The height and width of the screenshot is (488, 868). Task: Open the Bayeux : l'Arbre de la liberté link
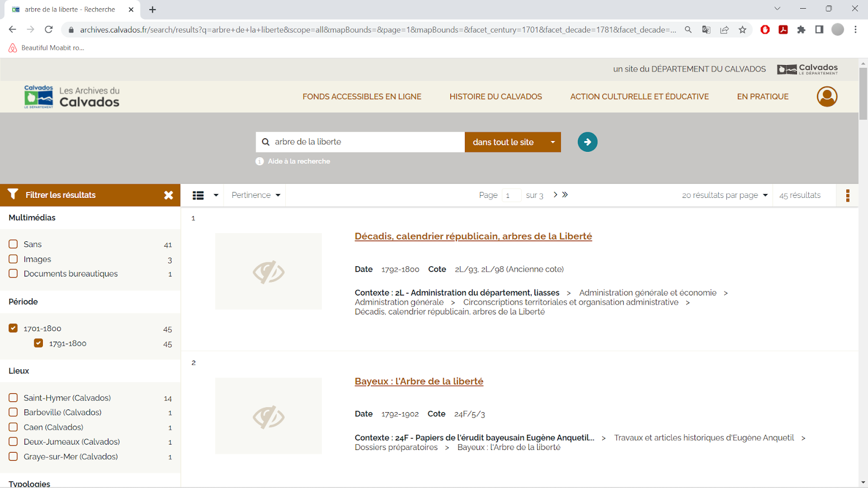[x=419, y=381]
